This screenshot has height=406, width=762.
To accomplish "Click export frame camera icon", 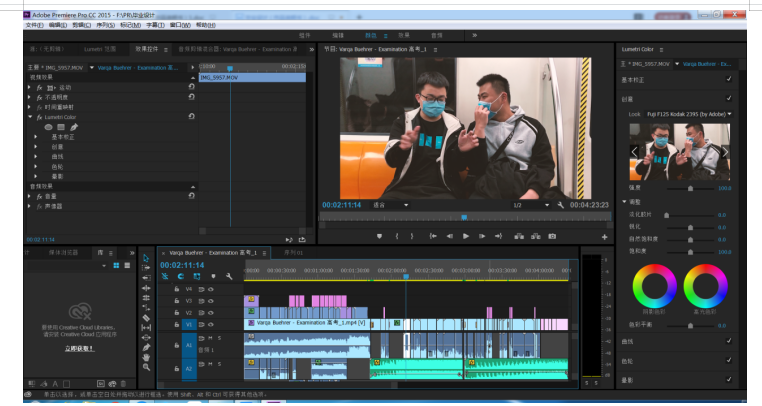I will pyautogui.click(x=552, y=236).
